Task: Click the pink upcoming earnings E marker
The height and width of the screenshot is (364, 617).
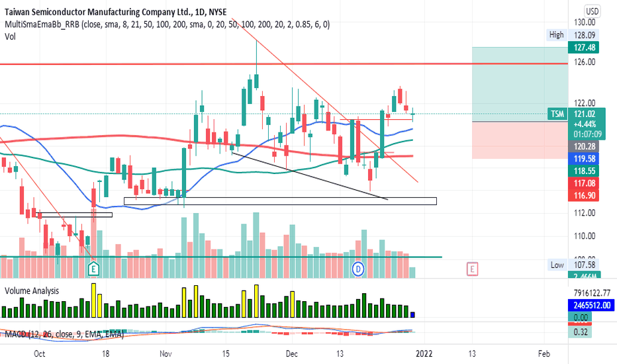Action: click(x=472, y=269)
